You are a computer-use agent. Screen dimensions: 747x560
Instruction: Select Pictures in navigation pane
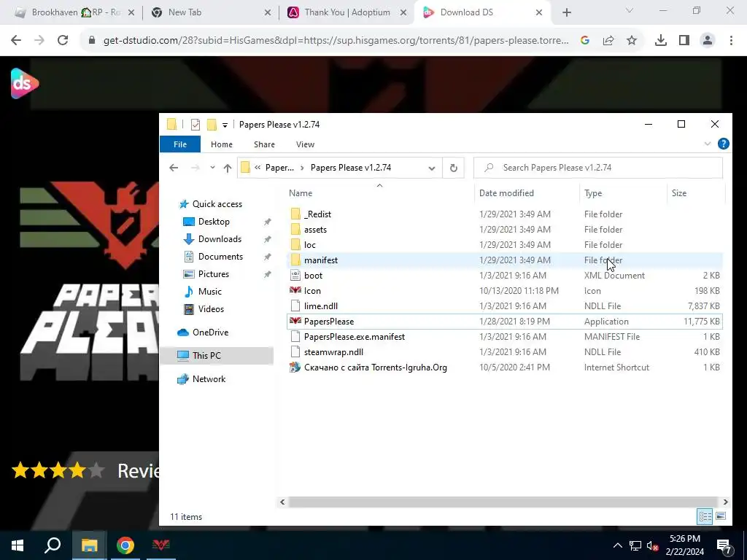click(214, 274)
